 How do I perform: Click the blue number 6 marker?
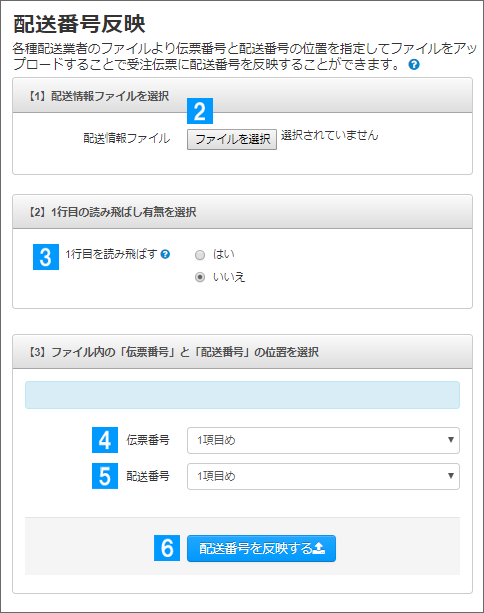167,548
